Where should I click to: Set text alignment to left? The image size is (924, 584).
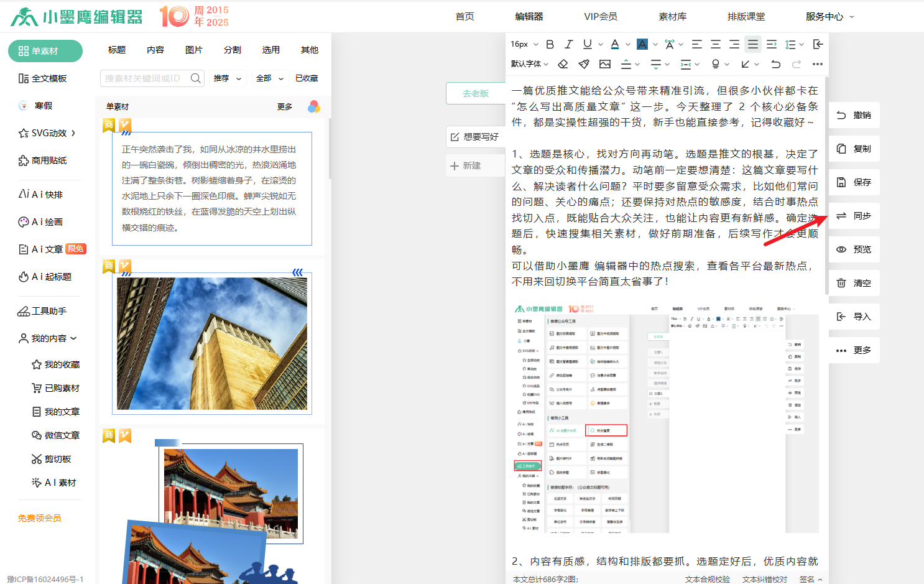pyautogui.click(x=697, y=44)
